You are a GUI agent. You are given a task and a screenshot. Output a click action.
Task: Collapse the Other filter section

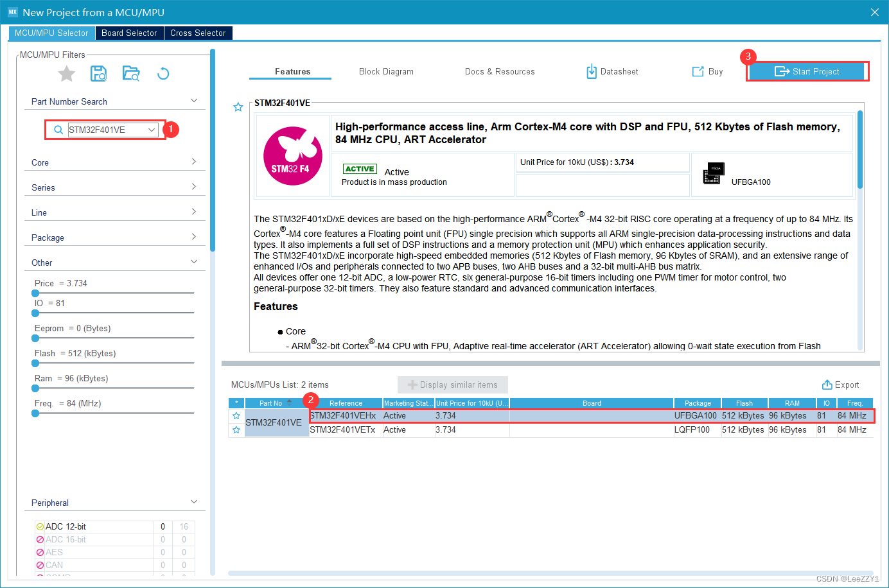pyautogui.click(x=194, y=262)
